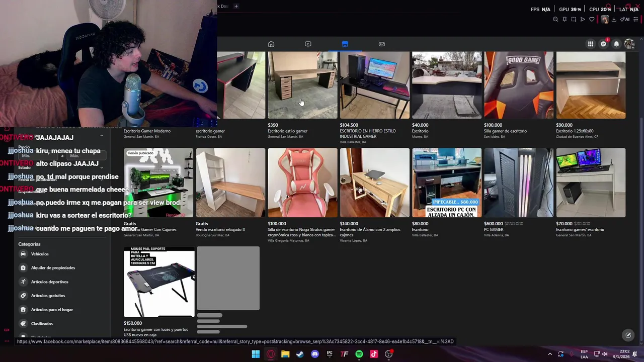Image resolution: width=644 pixels, height=362 pixels.
Task: Click the pin icon in Opera toolbar
Action: click(x=565, y=20)
